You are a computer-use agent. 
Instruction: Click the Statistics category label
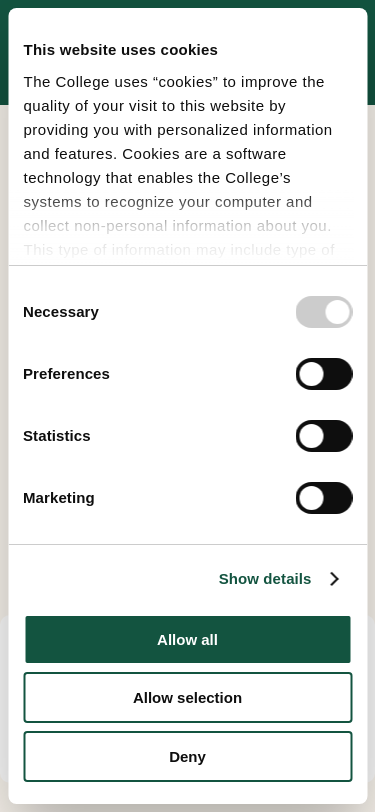click(x=56, y=436)
